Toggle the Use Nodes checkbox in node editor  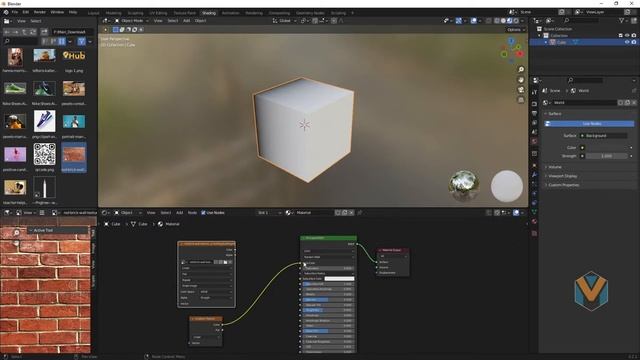pyautogui.click(x=203, y=213)
